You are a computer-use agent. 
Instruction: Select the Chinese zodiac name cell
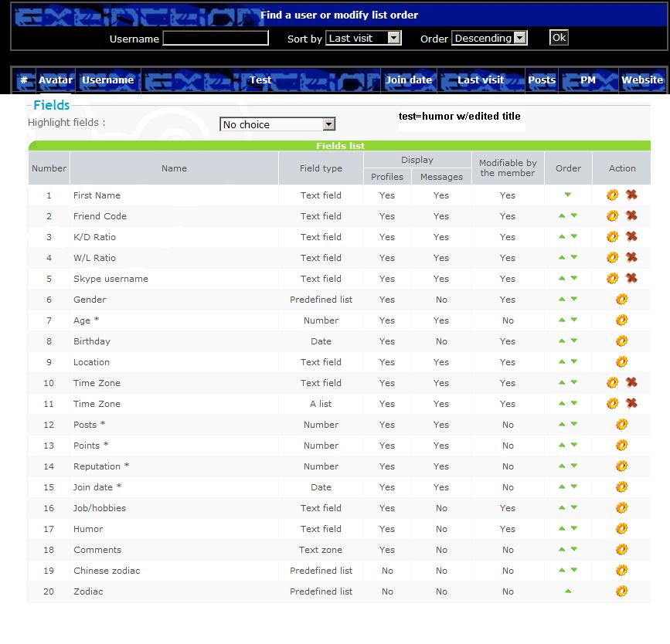174,571
